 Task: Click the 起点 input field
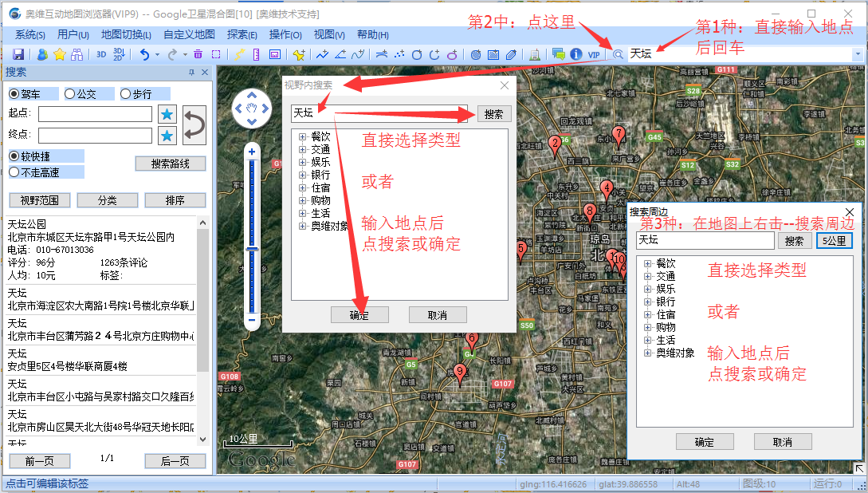[95, 114]
